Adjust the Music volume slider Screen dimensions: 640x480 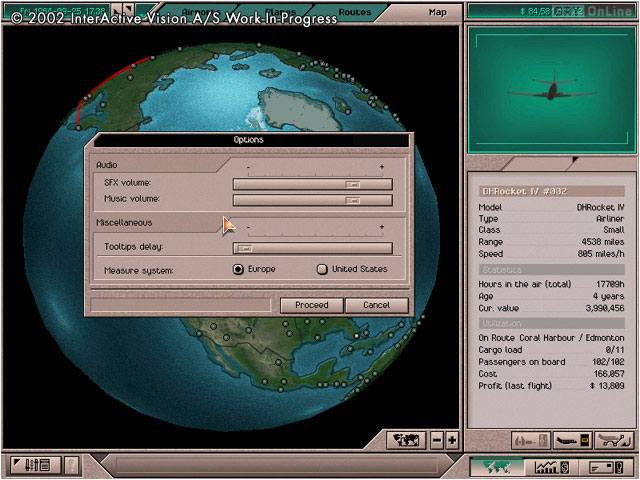(x=313, y=200)
